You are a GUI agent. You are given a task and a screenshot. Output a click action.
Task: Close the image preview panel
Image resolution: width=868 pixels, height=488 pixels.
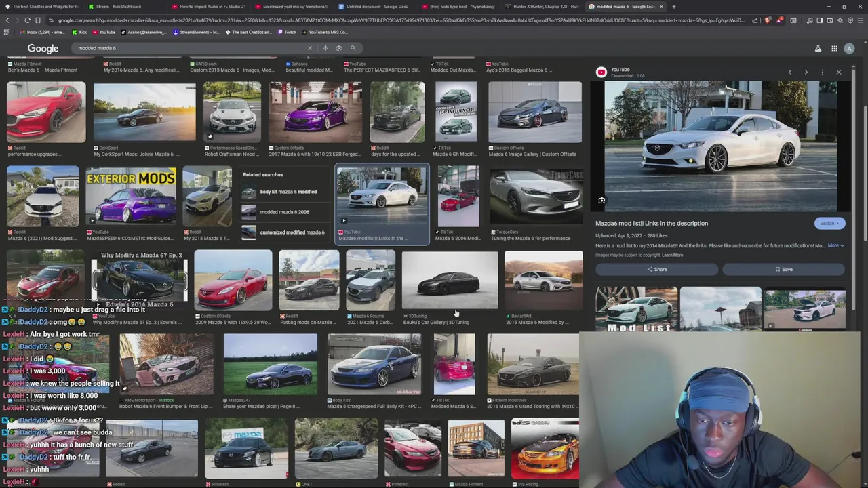tap(838, 72)
